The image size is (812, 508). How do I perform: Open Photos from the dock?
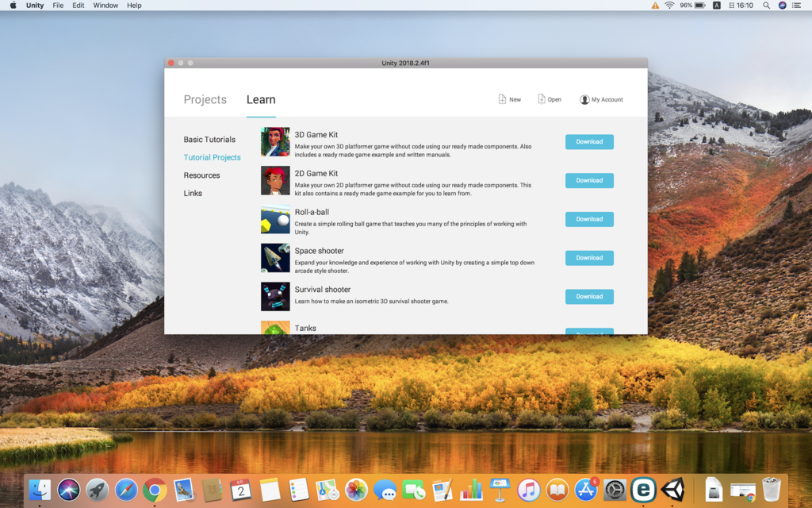click(x=356, y=490)
